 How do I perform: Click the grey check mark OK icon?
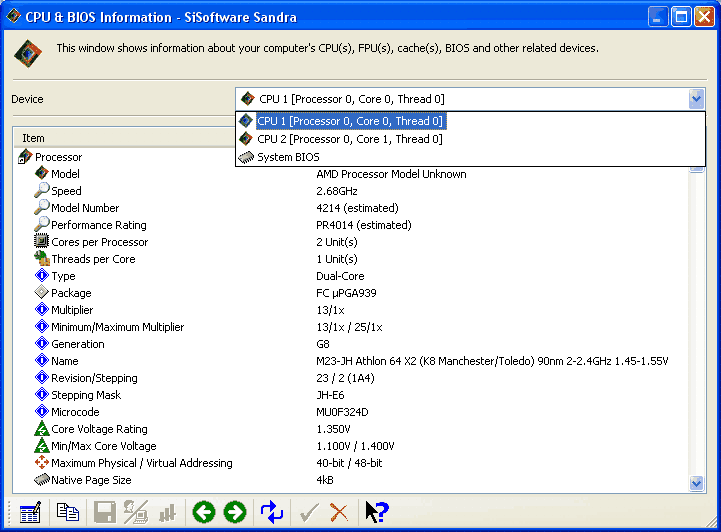click(x=309, y=512)
